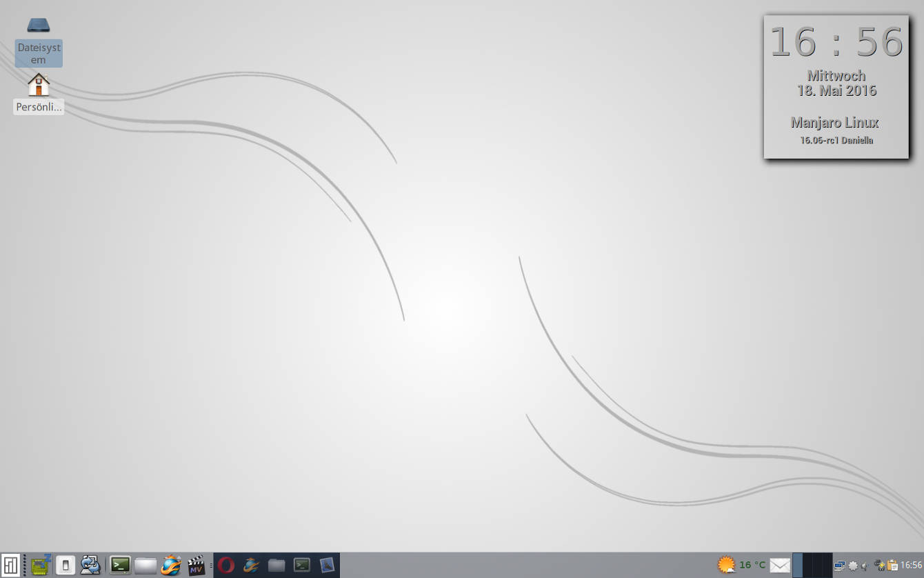Viewport: 924px width, 578px height.
Task: Launch terminal from the panel launcher
Action: [x=121, y=566]
